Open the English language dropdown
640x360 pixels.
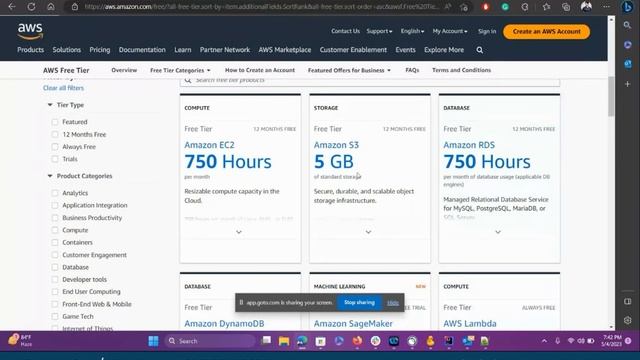[412, 31]
